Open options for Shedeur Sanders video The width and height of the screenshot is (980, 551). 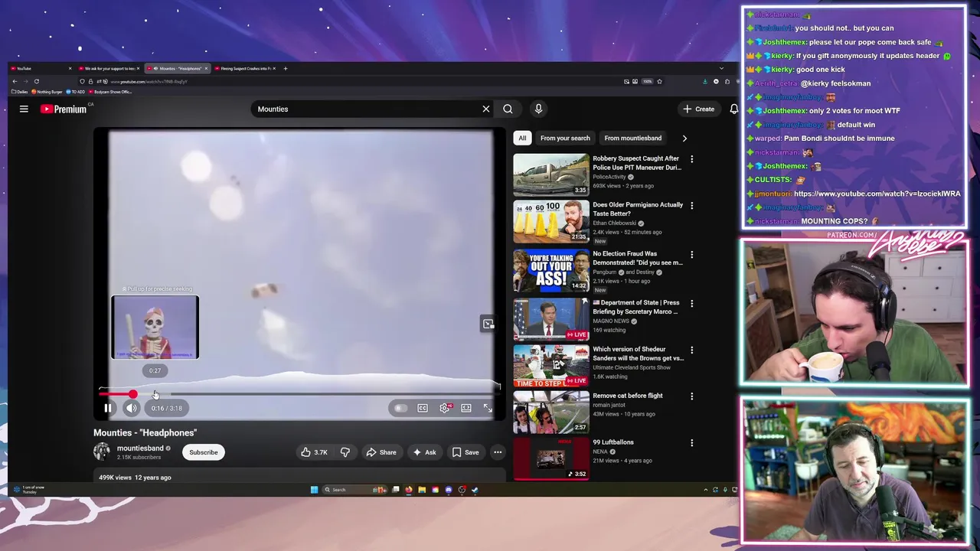tap(691, 350)
